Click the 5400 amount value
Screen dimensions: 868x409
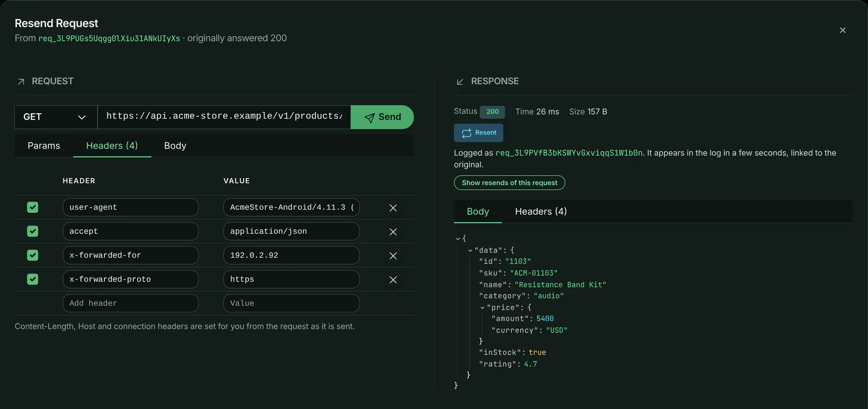pyautogui.click(x=545, y=319)
